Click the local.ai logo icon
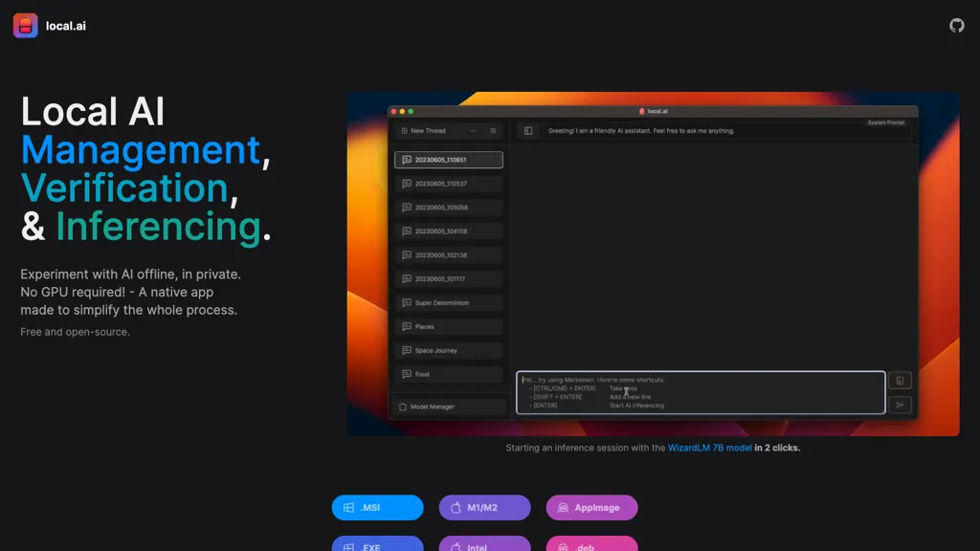Image resolution: width=980 pixels, height=551 pixels. click(x=26, y=26)
